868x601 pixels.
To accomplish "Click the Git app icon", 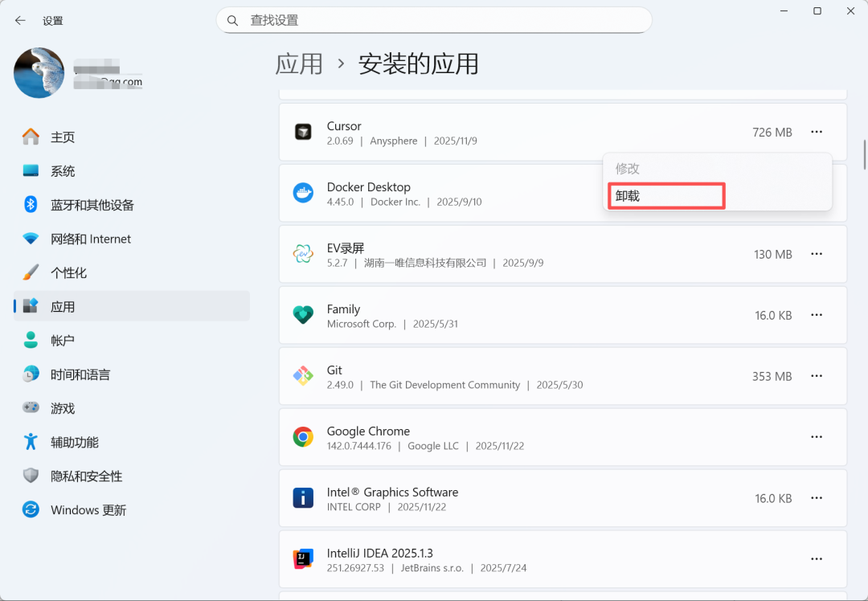I will pos(303,376).
